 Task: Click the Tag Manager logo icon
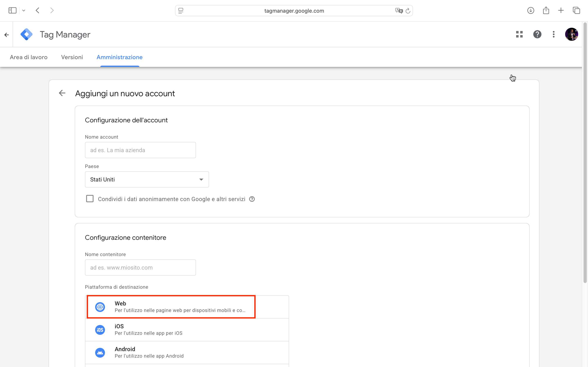[x=27, y=34]
